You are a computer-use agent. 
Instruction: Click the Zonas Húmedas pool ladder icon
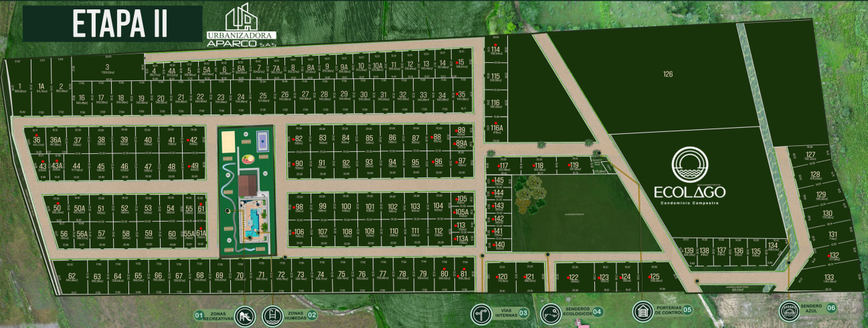click(x=273, y=314)
